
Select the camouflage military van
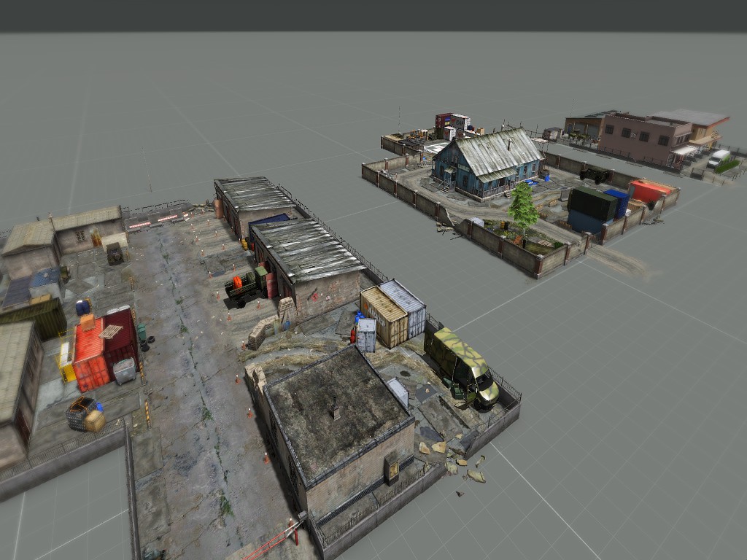coord(461,367)
